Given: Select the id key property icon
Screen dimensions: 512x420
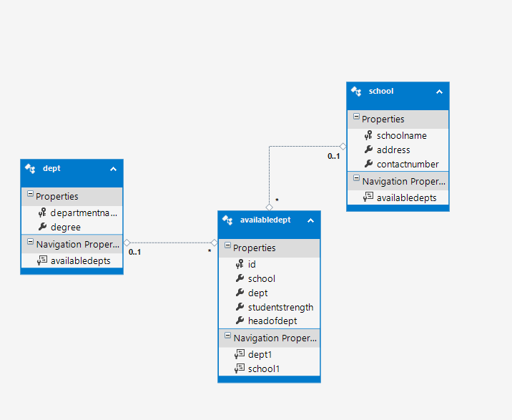Looking at the screenshot, I should pos(240,264).
